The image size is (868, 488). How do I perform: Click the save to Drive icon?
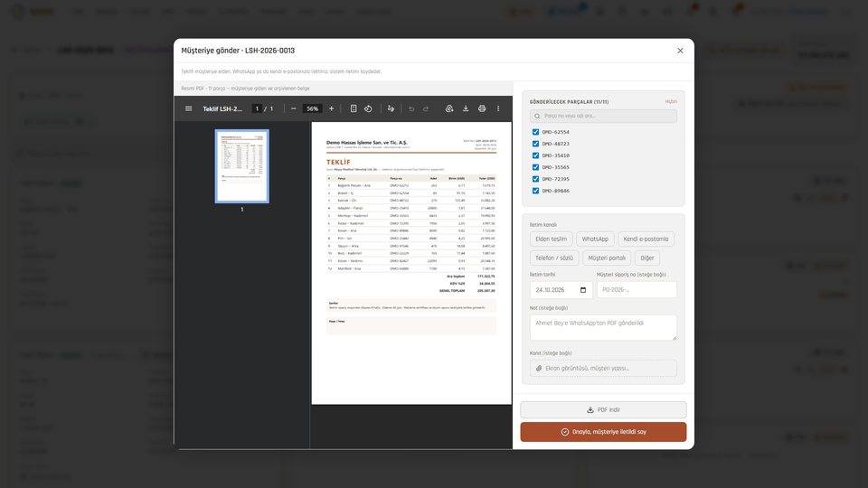[449, 108]
